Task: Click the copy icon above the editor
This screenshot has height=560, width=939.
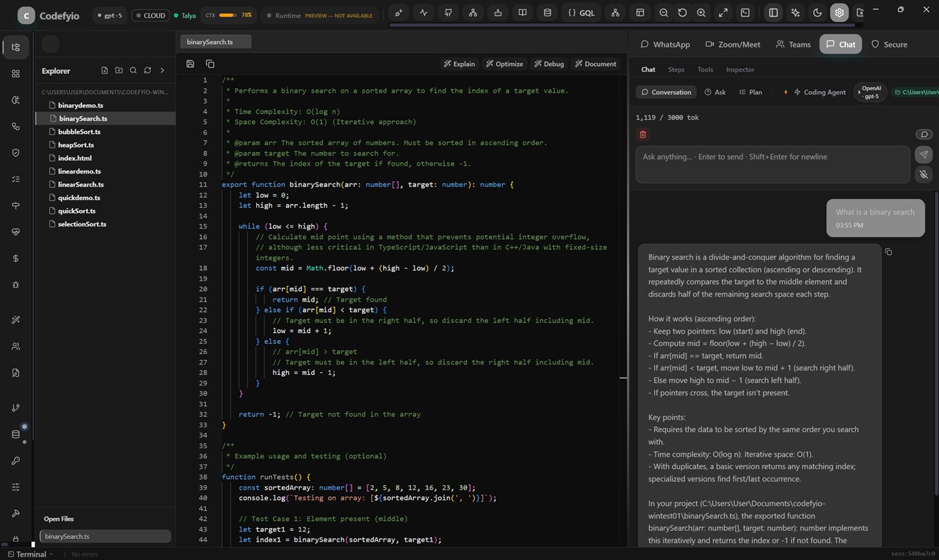Action: 210,64
